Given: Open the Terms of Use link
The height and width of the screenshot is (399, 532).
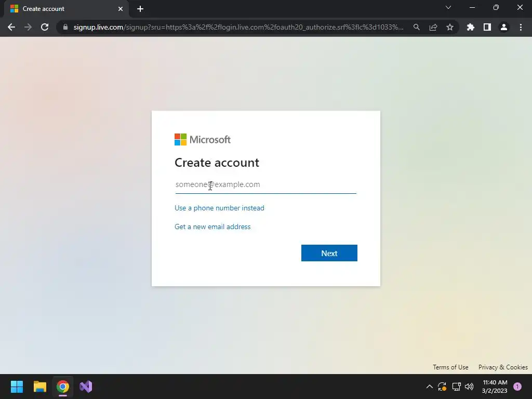Looking at the screenshot, I should 450,367.
